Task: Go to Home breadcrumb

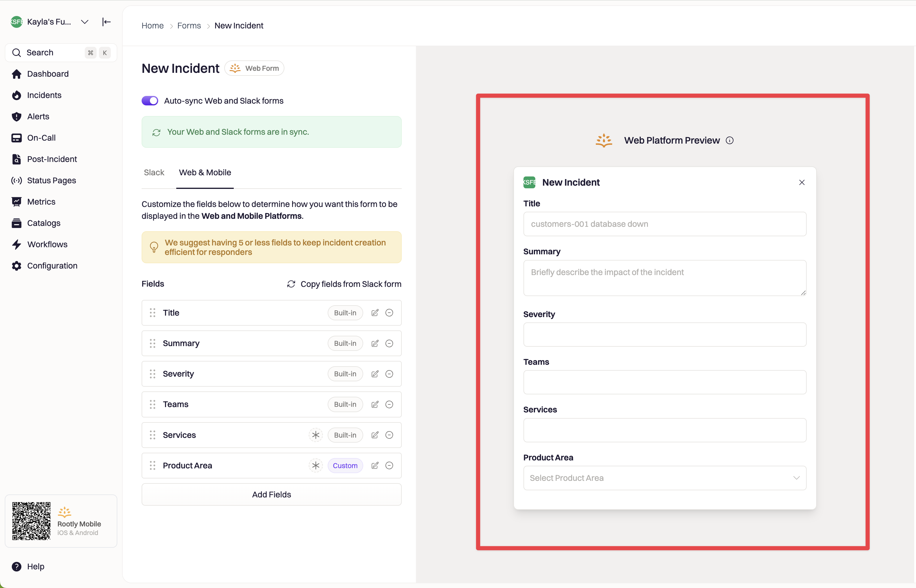Action: pyautogui.click(x=152, y=25)
